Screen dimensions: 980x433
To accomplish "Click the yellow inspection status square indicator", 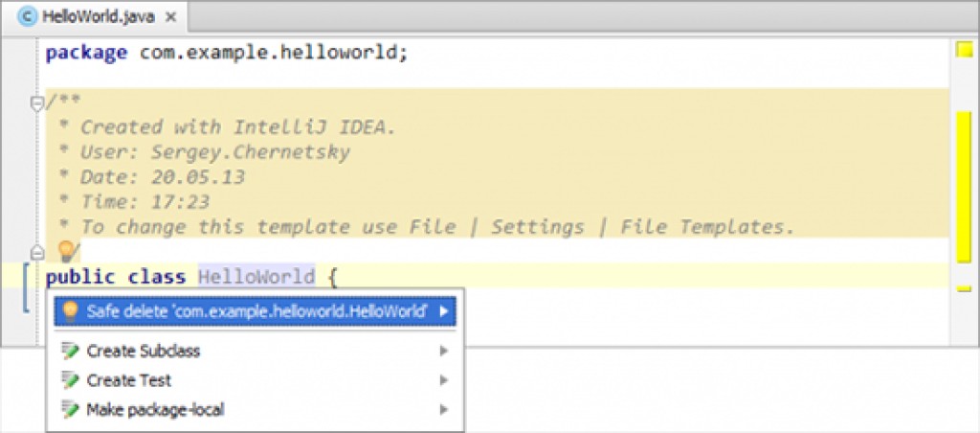I will tap(965, 49).
